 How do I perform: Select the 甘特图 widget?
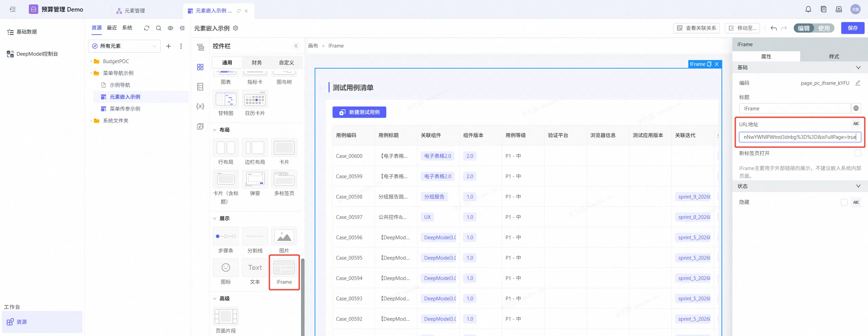click(226, 104)
